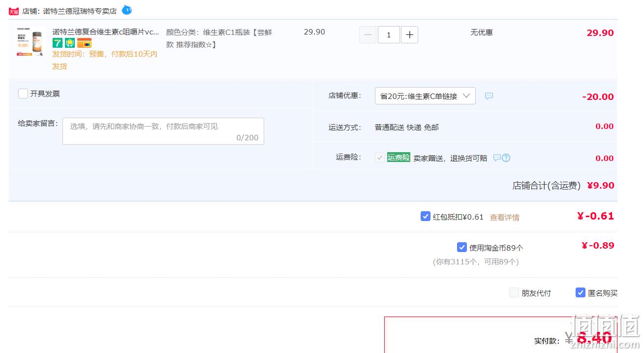Click the 店铺优惠 label
This screenshot has height=353, width=644.
point(345,96)
